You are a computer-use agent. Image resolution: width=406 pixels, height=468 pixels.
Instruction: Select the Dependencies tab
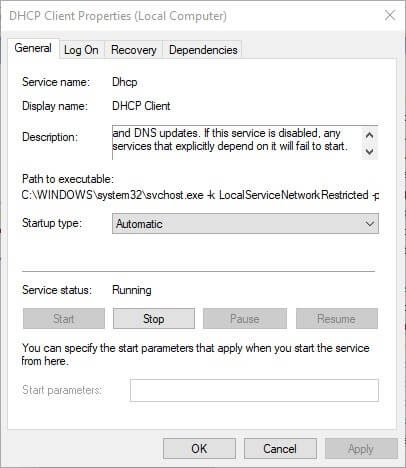[x=203, y=50]
